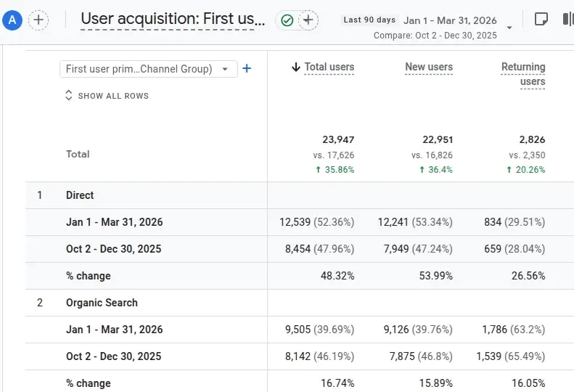Image resolution: width=574 pixels, height=392 pixels.
Task: Open the green checkmark report status icon
Action: [x=287, y=20]
